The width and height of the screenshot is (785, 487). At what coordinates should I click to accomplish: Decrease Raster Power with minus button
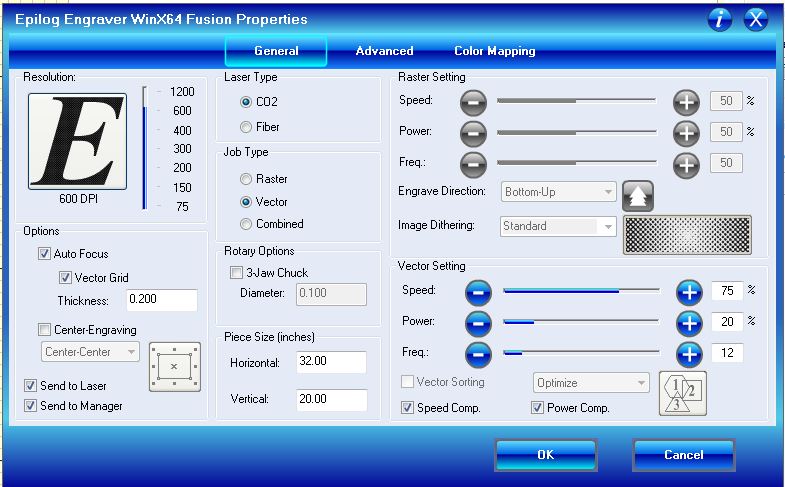click(473, 133)
